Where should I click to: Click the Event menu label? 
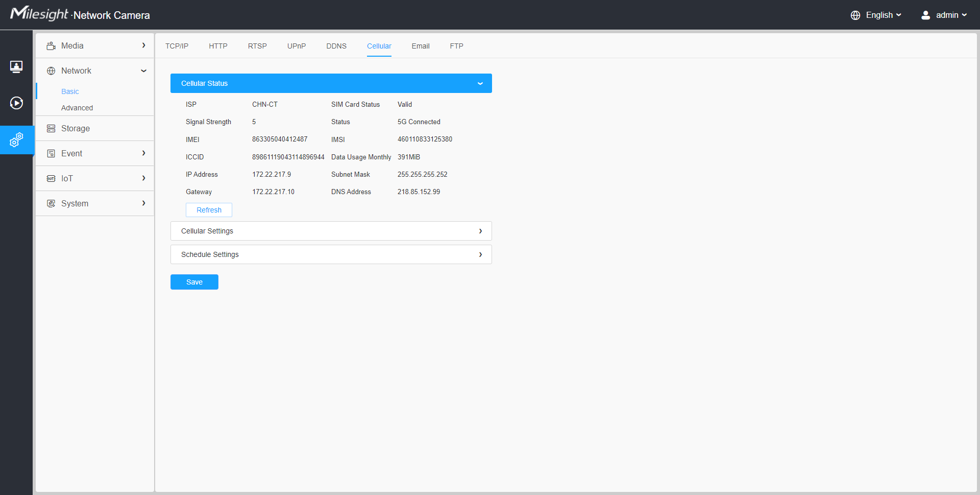[x=71, y=154]
